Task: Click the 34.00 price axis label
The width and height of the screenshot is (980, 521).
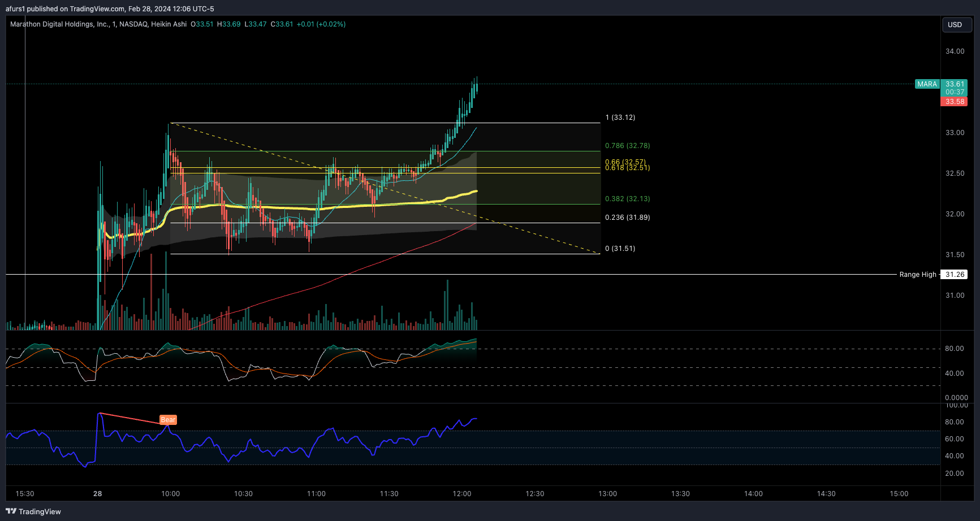Action: point(955,51)
